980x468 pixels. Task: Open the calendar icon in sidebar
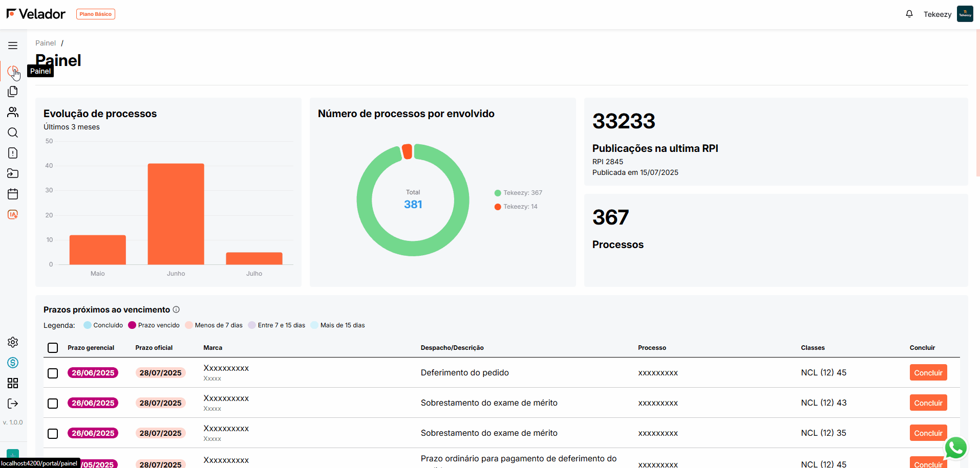[x=13, y=194]
